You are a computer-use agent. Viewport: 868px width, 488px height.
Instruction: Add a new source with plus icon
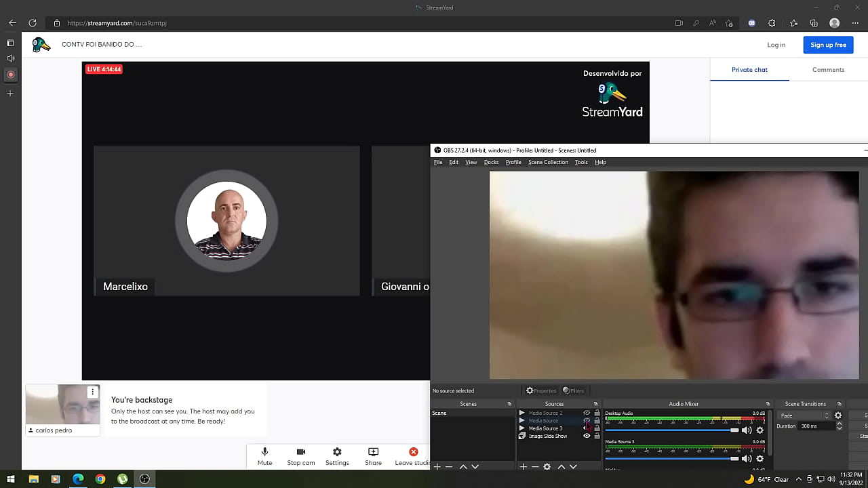point(523,467)
